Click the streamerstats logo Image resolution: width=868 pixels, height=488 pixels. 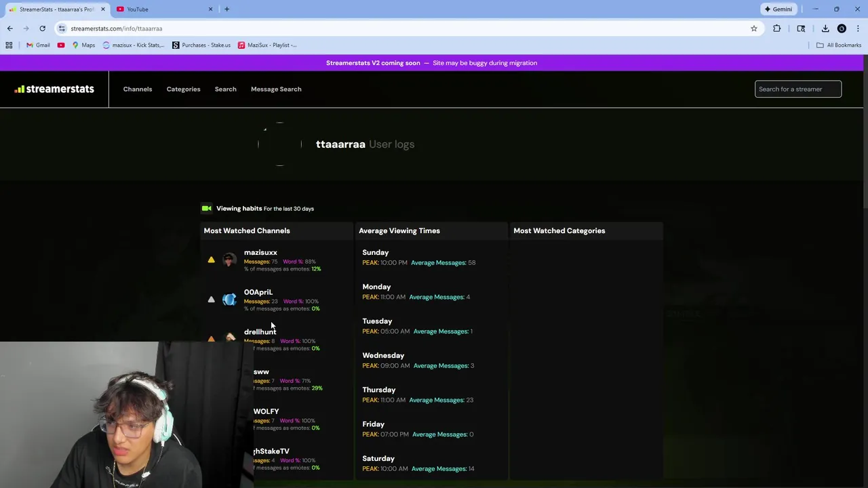[x=54, y=89]
